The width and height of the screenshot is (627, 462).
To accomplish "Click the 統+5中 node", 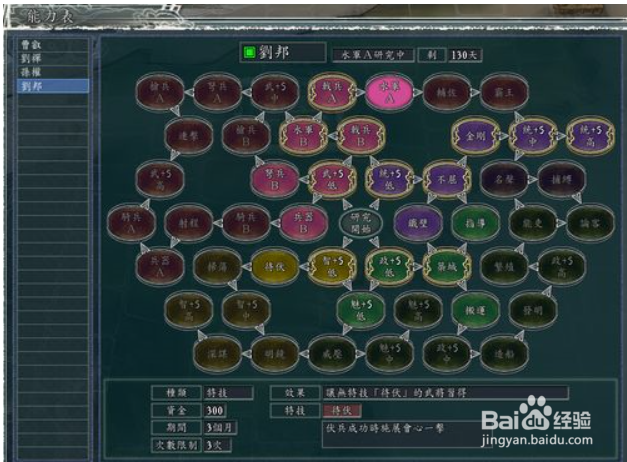I will point(533,136).
